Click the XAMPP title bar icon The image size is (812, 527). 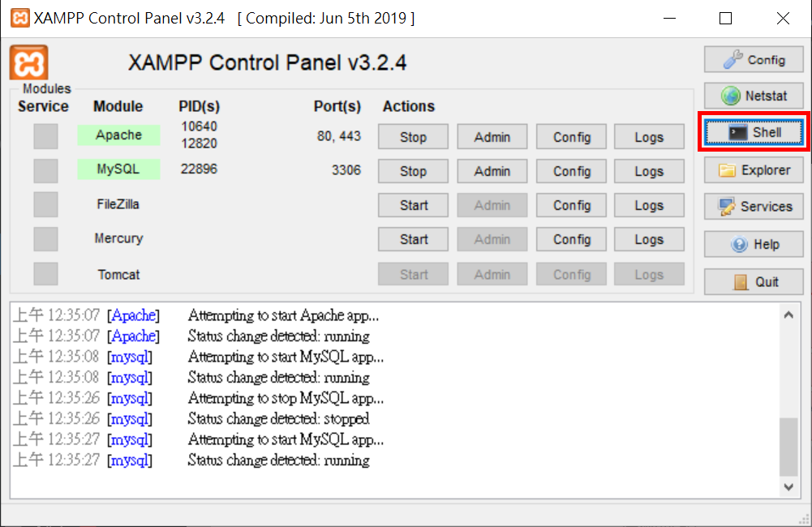[x=19, y=18]
